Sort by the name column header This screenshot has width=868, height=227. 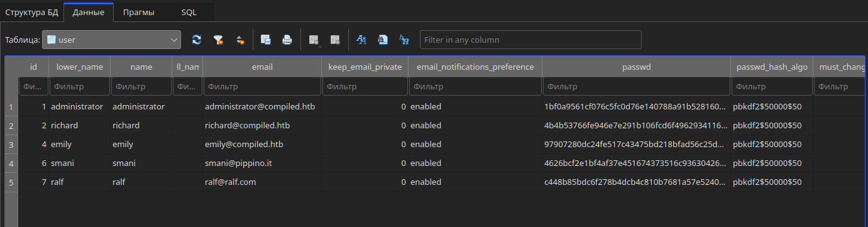(141, 67)
